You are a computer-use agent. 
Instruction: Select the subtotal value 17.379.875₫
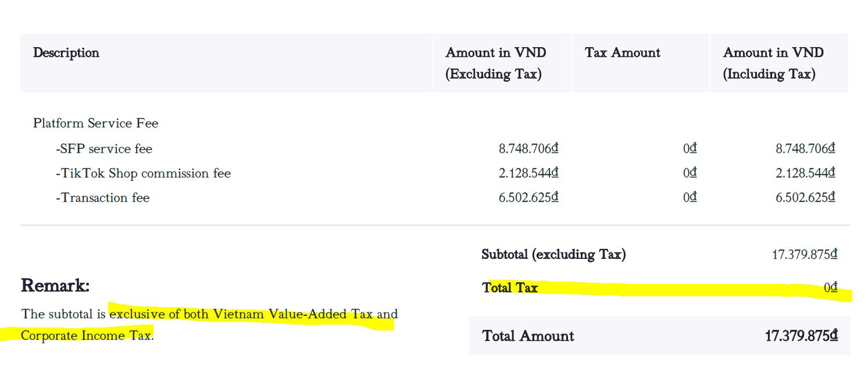pyautogui.click(x=804, y=254)
